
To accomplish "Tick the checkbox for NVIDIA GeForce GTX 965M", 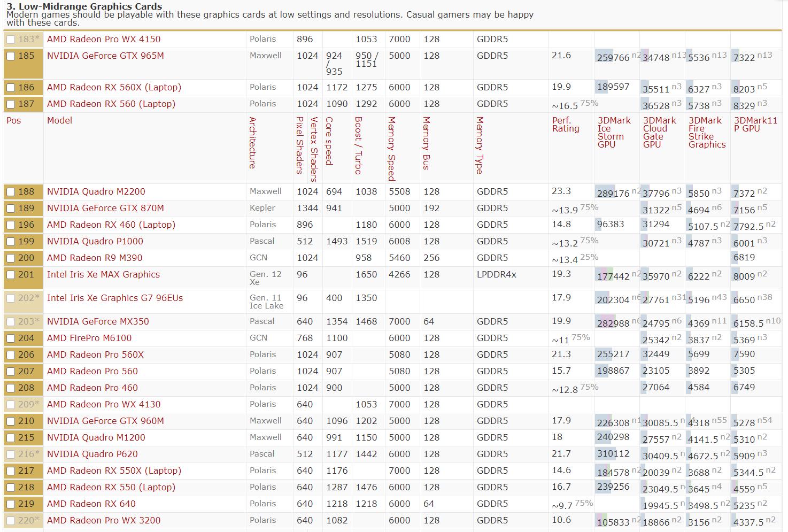I will 11,56.
